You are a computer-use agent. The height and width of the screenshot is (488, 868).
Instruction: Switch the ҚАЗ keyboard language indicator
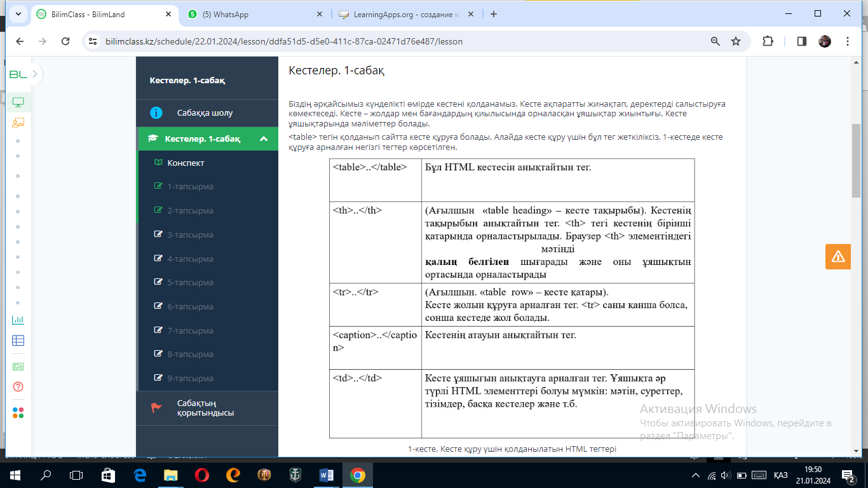click(x=781, y=475)
